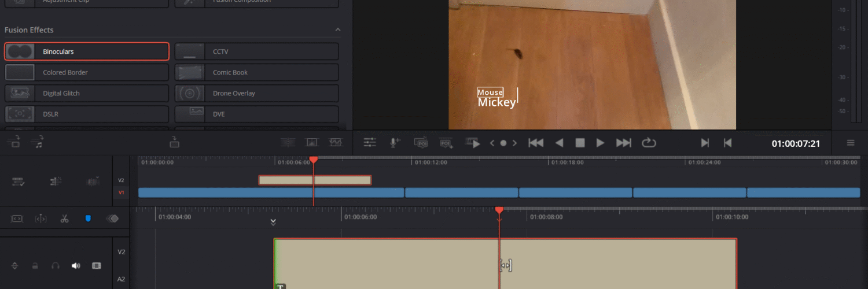Play the timeline in reverse
868x289 pixels.
point(559,143)
